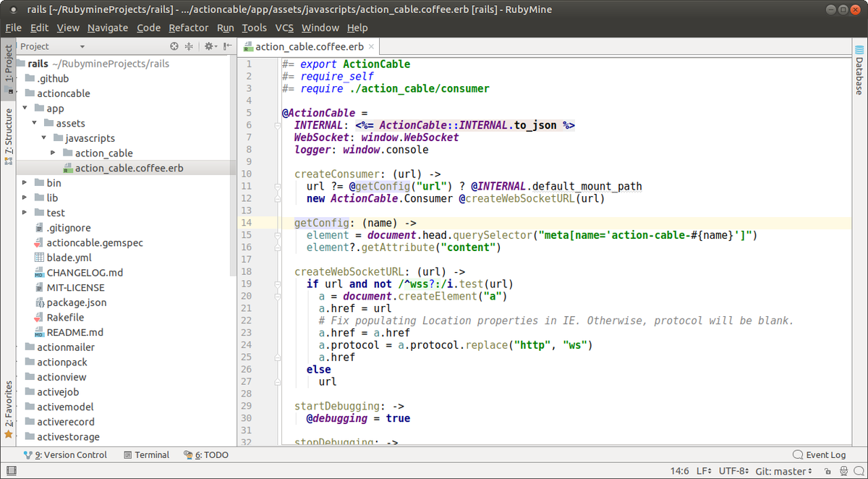Viewport: 868px width, 479px height.
Task: Open the Project settings gear menu
Action: click(x=210, y=46)
